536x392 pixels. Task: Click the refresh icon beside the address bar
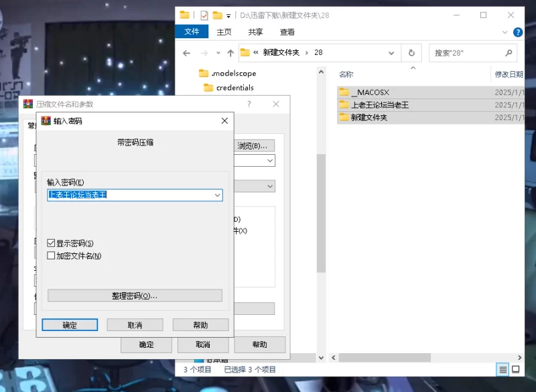click(411, 53)
